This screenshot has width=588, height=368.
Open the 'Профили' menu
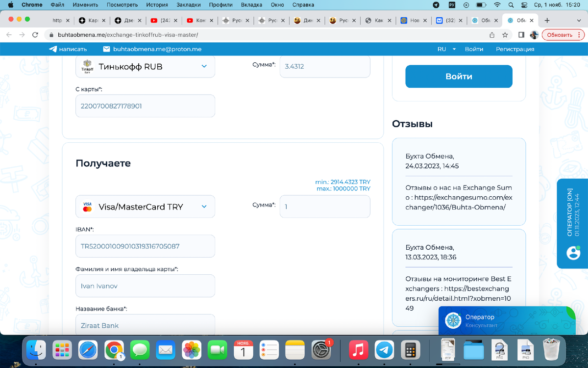click(x=220, y=5)
